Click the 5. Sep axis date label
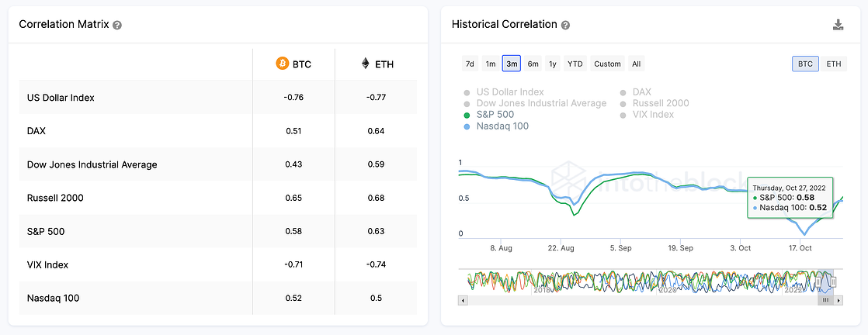This screenshot has height=335, width=868. (621, 248)
